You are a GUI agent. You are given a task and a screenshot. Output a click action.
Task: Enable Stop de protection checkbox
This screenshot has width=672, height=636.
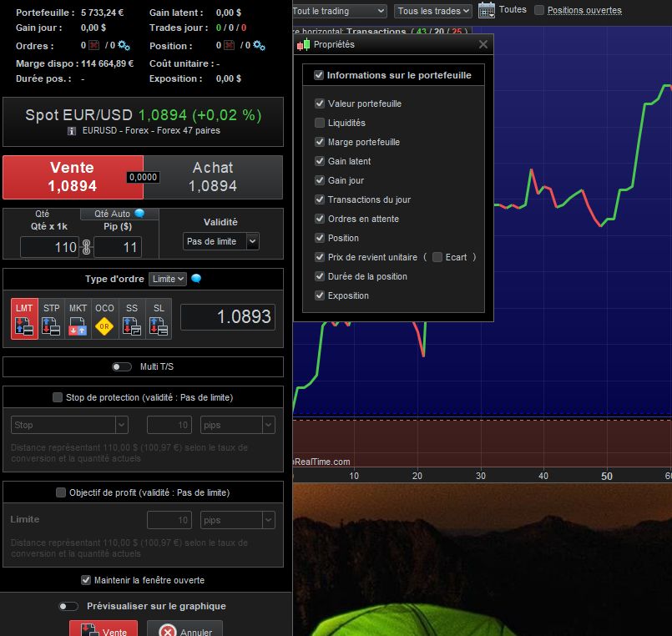point(58,397)
